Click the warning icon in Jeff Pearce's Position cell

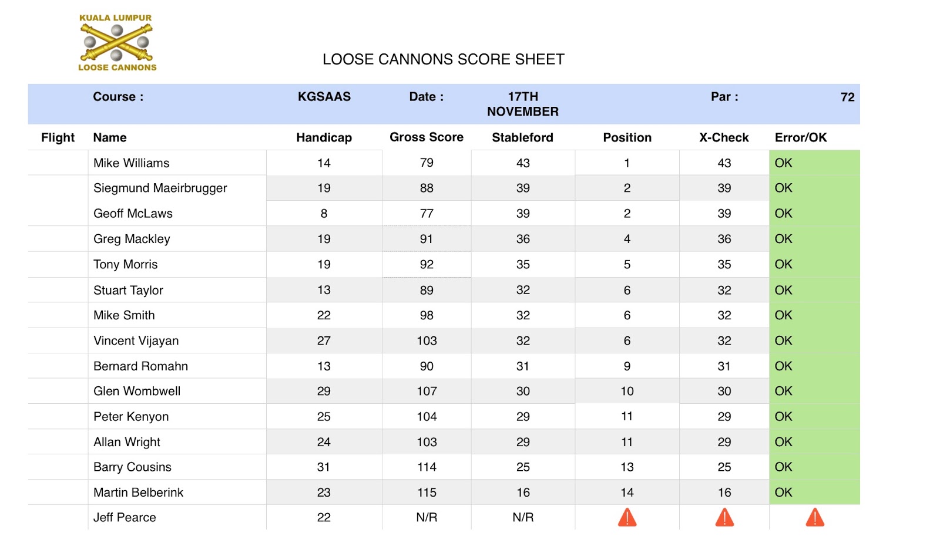[627, 517]
